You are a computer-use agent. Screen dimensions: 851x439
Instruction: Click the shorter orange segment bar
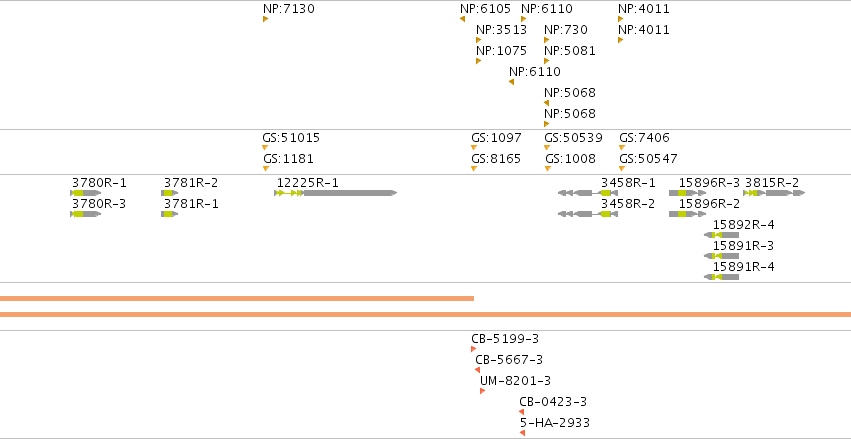237,298
